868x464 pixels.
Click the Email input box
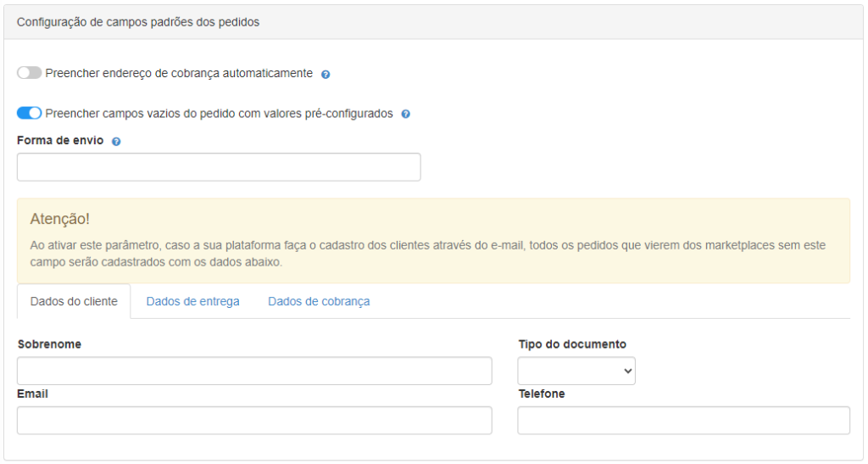click(x=254, y=420)
